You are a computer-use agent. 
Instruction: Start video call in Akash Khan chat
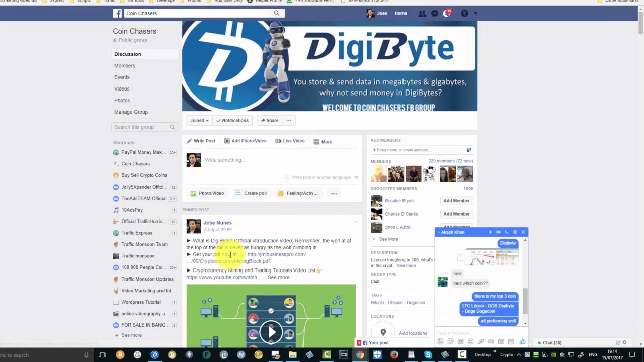coord(498,232)
